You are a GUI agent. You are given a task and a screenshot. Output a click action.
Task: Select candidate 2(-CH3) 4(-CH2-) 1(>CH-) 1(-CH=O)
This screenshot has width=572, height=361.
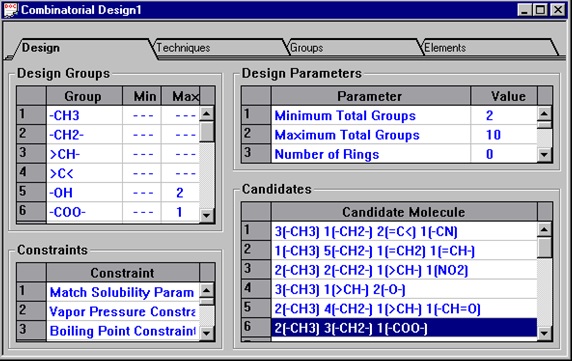(404, 308)
